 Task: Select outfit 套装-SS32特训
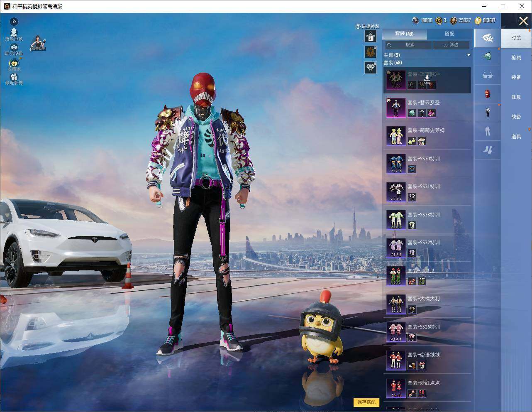pyautogui.click(x=427, y=248)
